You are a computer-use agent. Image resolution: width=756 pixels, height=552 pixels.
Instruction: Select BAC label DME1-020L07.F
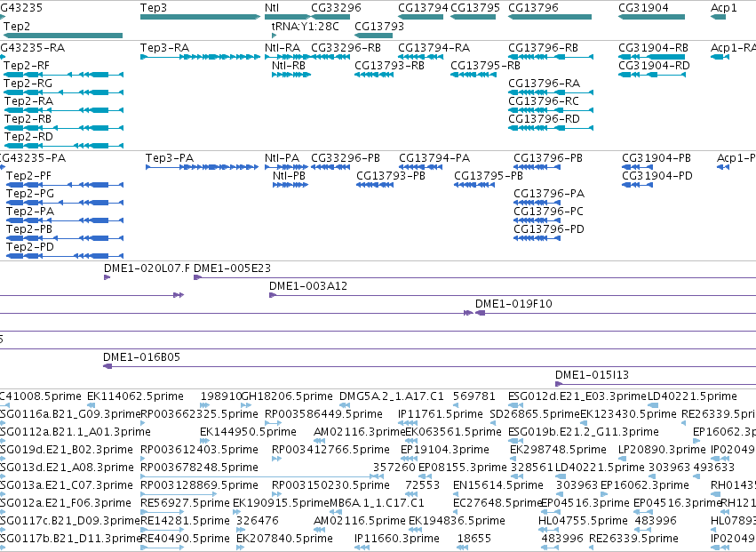(x=147, y=268)
